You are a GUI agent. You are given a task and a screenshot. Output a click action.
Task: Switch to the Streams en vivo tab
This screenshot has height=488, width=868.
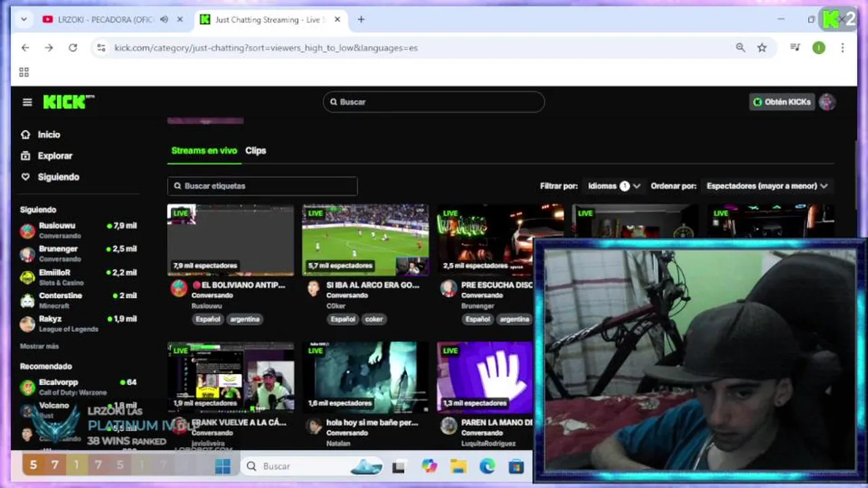click(204, 150)
